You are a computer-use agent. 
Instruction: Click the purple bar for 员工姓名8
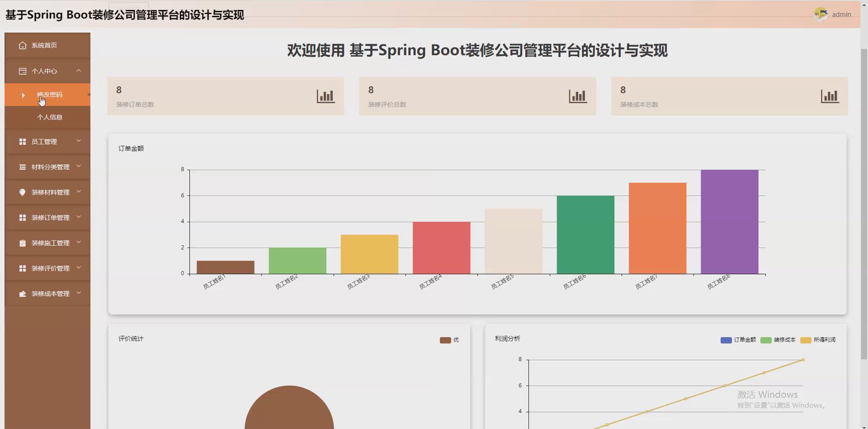[x=730, y=222]
